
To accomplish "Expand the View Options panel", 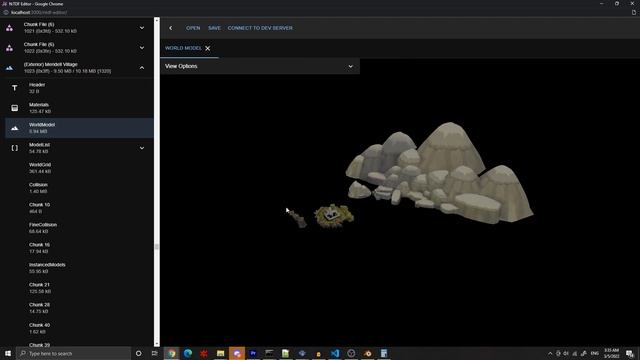I will pos(260,66).
